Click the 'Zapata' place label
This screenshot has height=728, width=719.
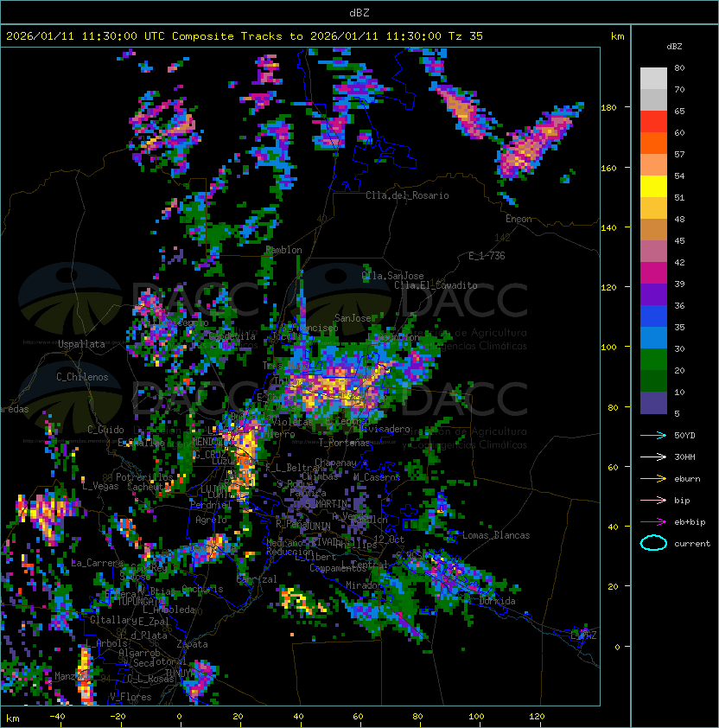click(192, 644)
